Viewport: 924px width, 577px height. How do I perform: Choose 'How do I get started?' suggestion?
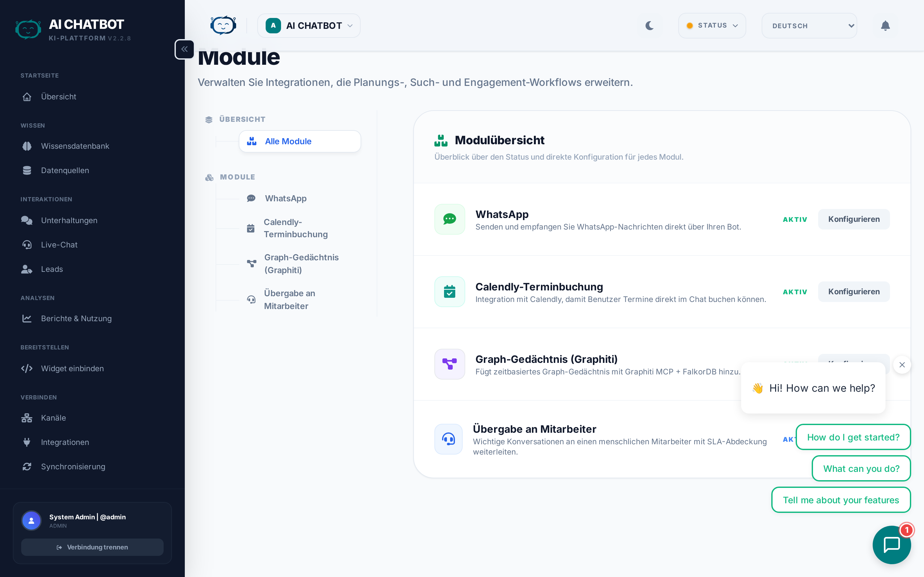pyautogui.click(x=853, y=437)
